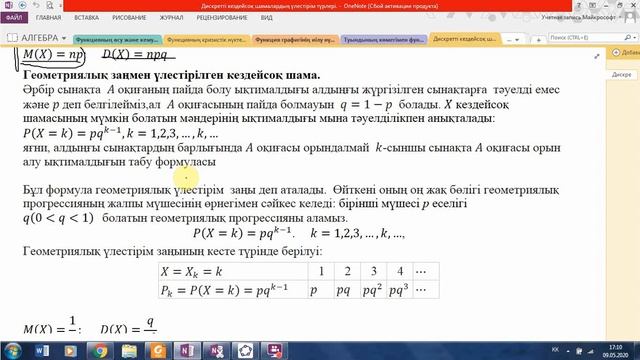Click the Help question mark icon

click(x=578, y=5)
